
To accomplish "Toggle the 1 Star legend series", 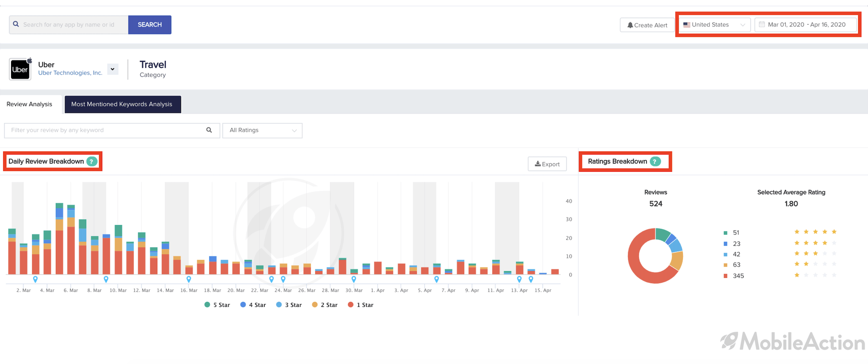I will pos(361,305).
